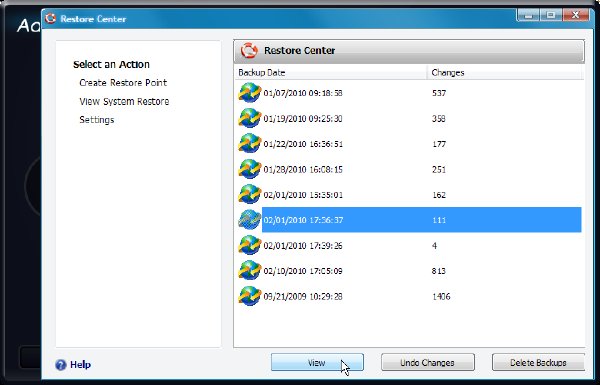Viewport: 600px width, 385px height.
Task: Click the globe icon for 01/07/2010 backup
Action: pyautogui.click(x=249, y=93)
